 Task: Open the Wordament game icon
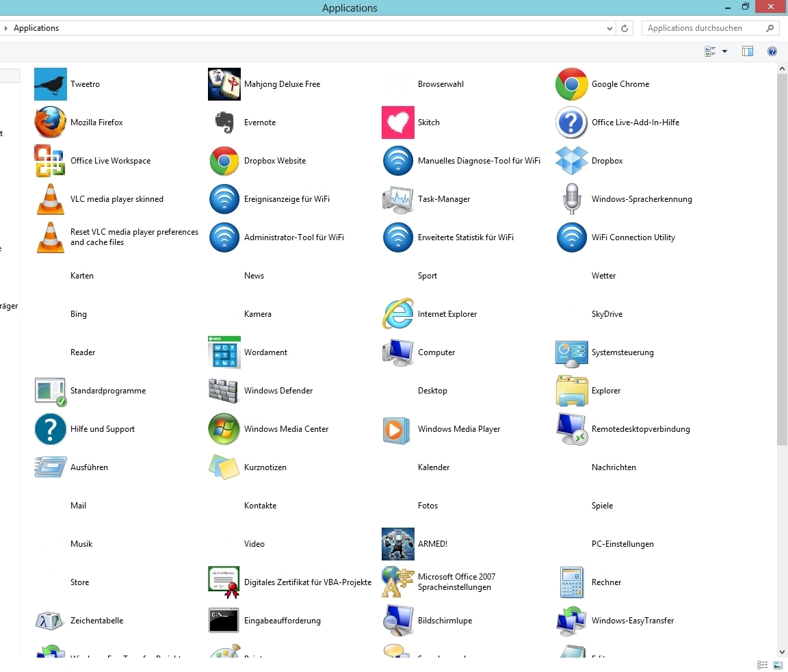coord(224,352)
